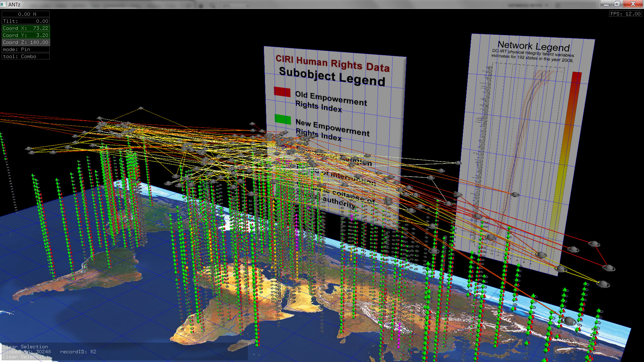The height and width of the screenshot is (362, 644).
Task: Click the Subobject Legend heading text
Action: pyautogui.click(x=332, y=76)
